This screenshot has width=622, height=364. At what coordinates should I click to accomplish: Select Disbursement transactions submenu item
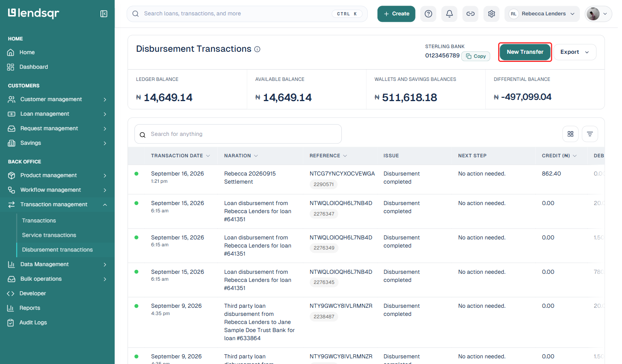click(x=58, y=250)
